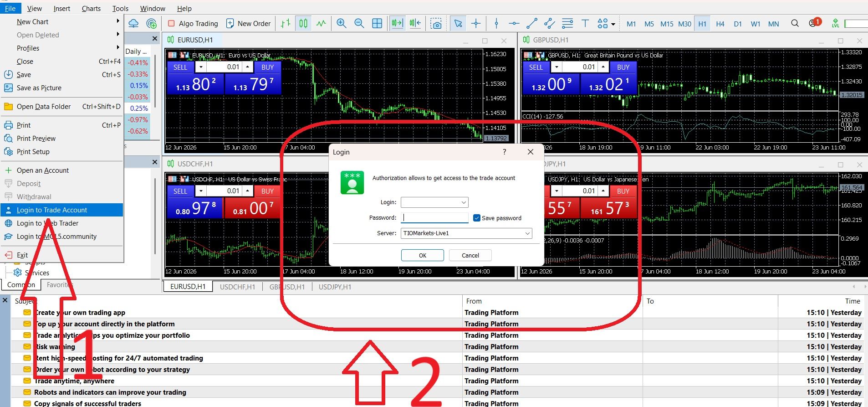Click Cancel in the Login dialog

pyautogui.click(x=470, y=255)
